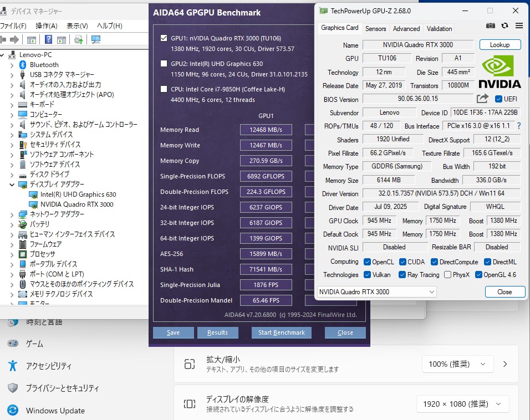Toggle the PhysX checkbox

[447, 275]
